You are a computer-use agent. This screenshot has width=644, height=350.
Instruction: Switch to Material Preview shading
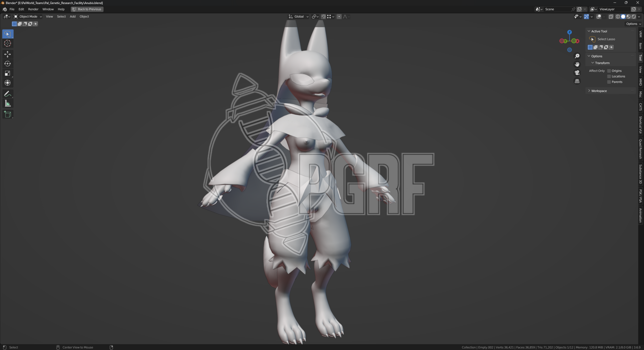coord(628,16)
